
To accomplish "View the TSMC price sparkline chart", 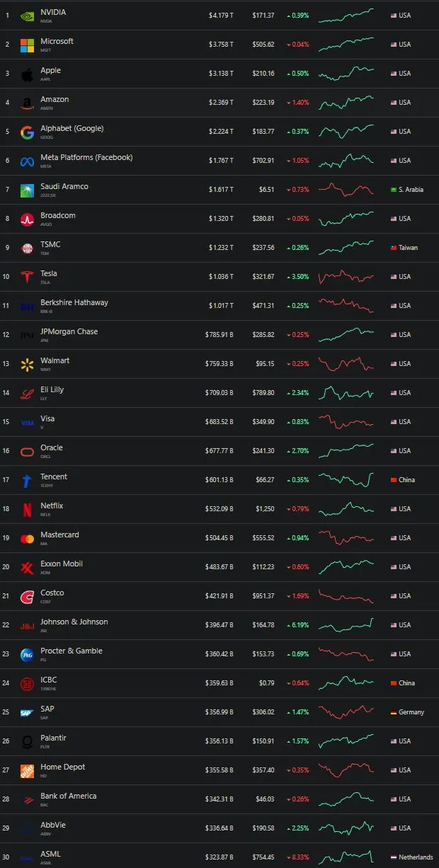I will [346, 248].
